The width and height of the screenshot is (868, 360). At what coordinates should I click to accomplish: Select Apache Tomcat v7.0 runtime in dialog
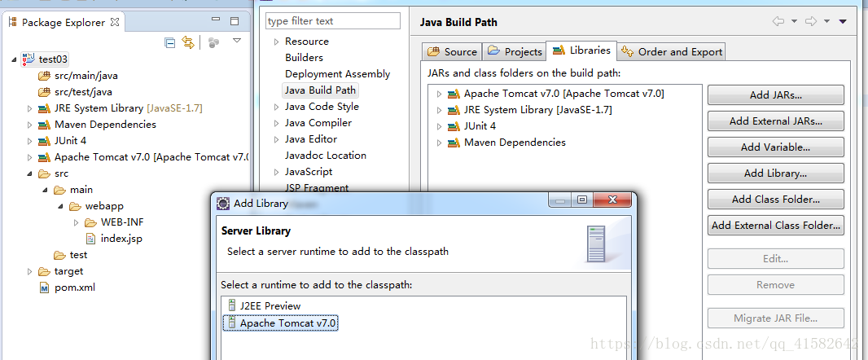[x=287, y=323]
